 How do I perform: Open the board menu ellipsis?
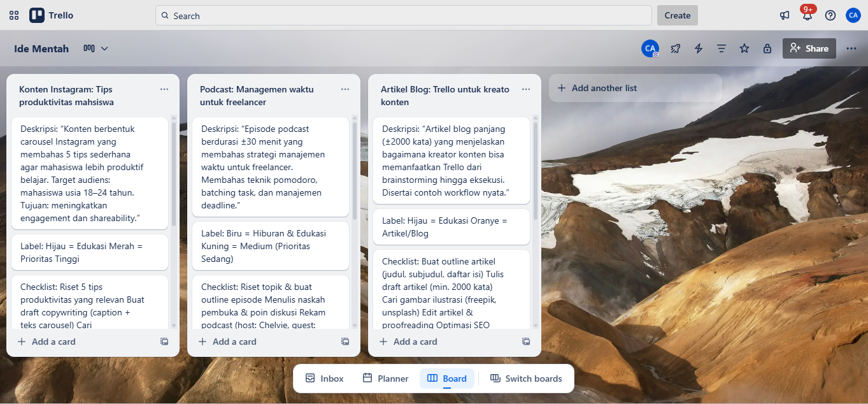[x=851, y=48]
